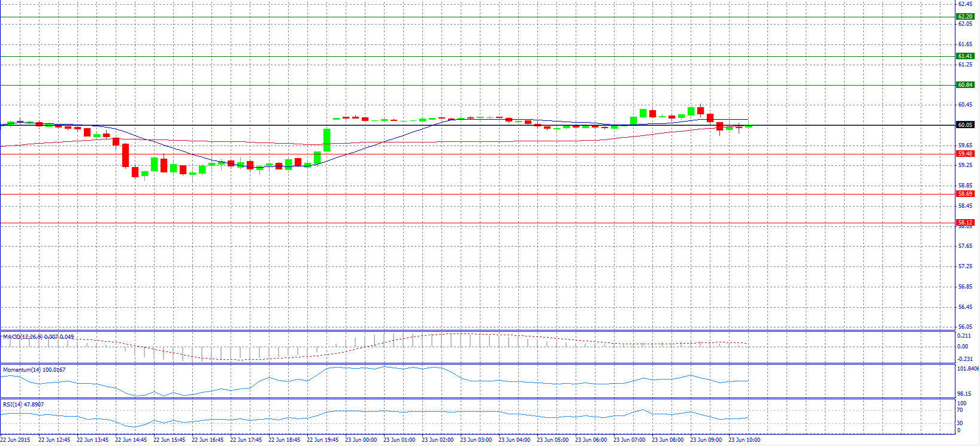Click the 70 level on RSI scale
The width and height of the screenshot is (980, 446).
pyautogui.click(x=960, y=411)
